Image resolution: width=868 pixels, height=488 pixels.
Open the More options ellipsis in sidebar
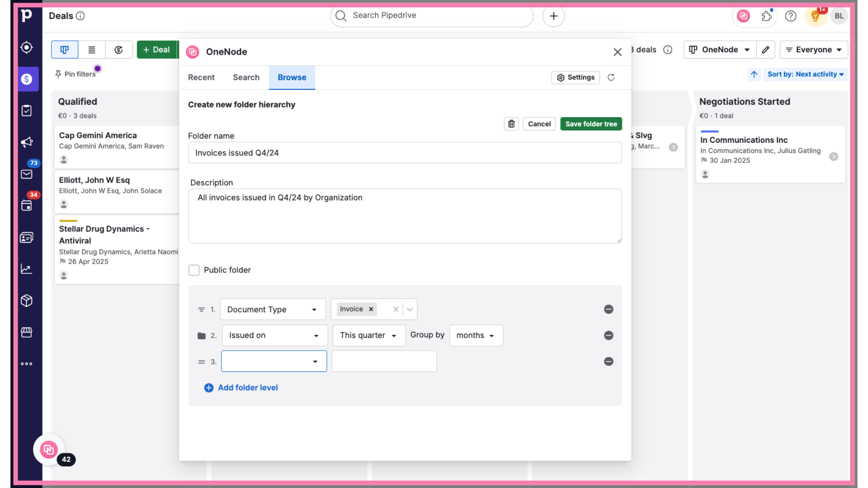point(27,364)
